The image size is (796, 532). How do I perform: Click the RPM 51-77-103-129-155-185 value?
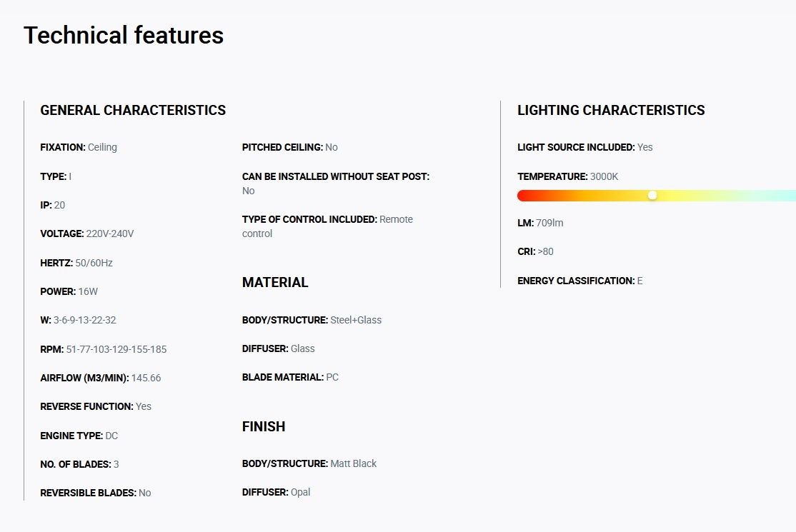pyautogui.click(x=116, y=349)
